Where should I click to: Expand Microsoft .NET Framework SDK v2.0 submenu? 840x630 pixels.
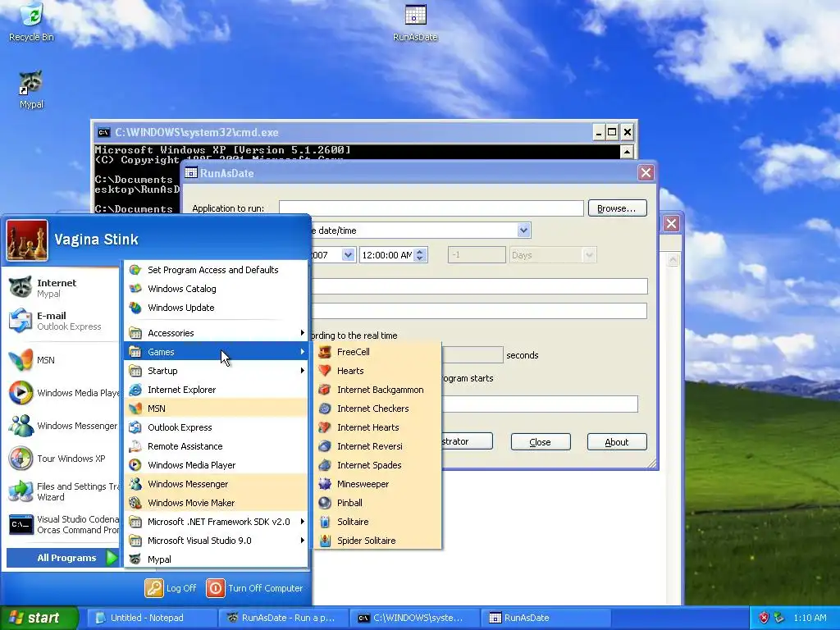point(217,522)
